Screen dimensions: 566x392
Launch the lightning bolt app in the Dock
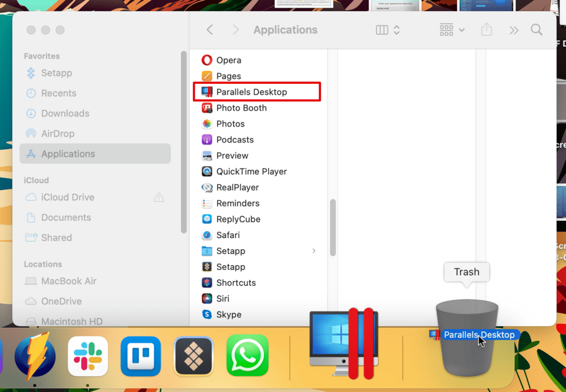tap(35, 356)
